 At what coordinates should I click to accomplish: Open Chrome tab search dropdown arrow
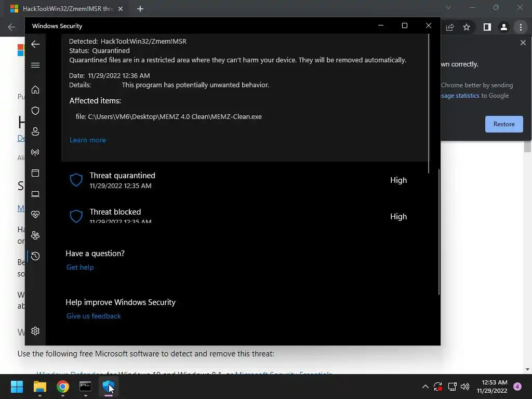pyautogui.click(x=448, y=7)
